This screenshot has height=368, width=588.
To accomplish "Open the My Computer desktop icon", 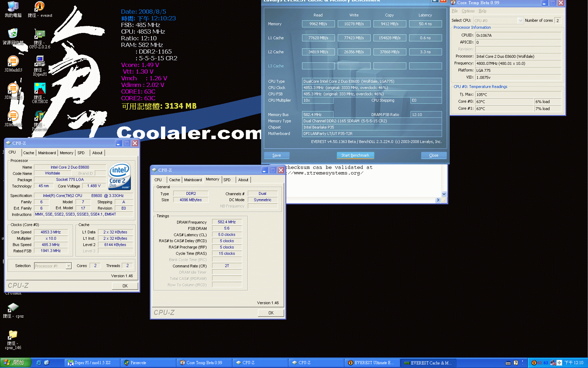I will [x=13, y=9].
